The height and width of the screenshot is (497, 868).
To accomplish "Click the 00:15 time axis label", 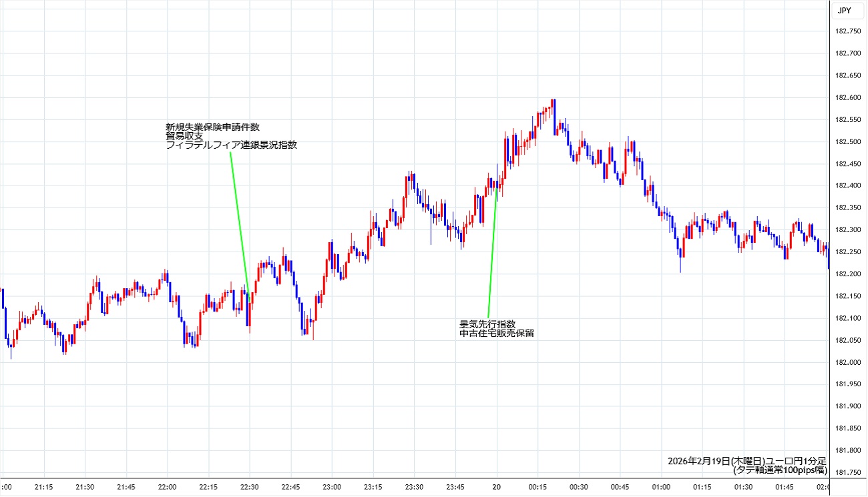I will [537, 487].
